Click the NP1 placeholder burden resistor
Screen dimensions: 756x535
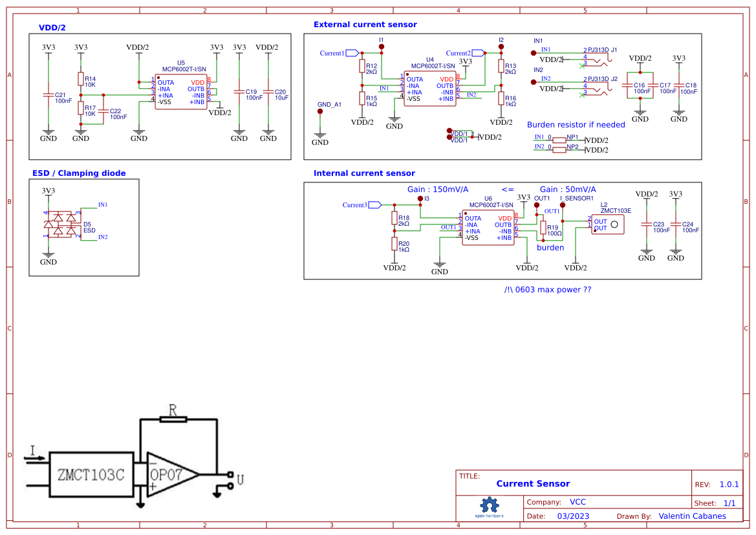559,140
